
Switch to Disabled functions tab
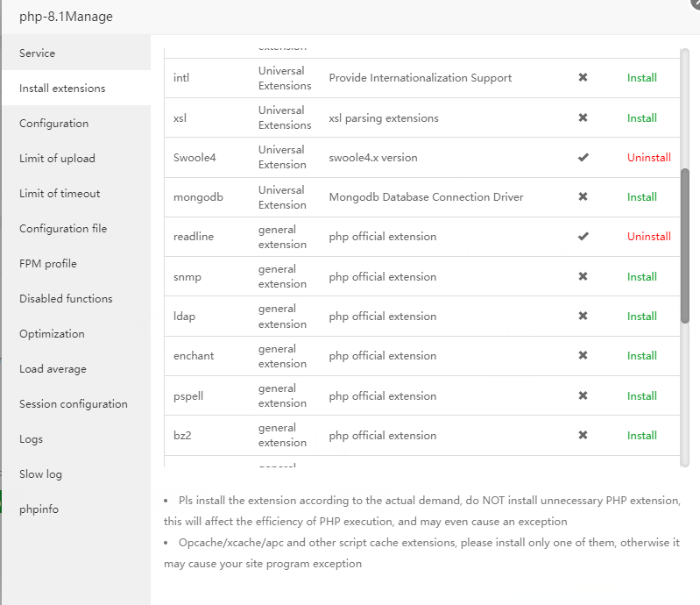[x=66, y=299]
